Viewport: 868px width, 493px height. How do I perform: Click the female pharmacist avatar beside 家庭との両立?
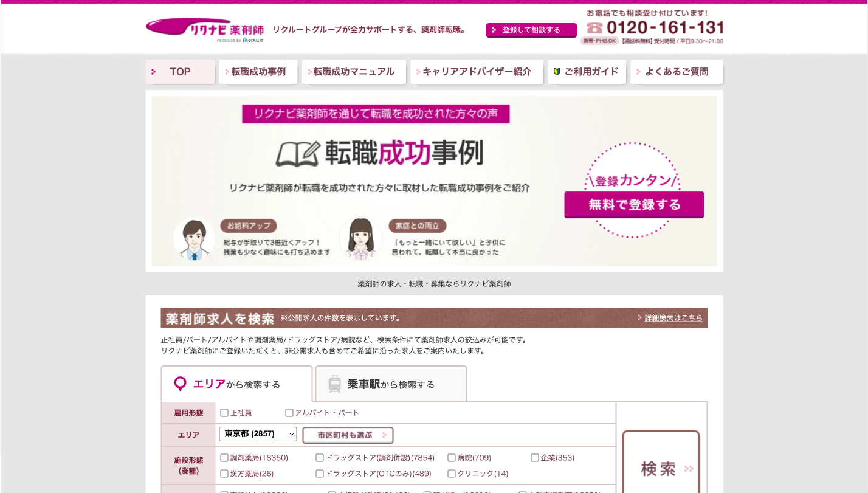tap(361, 240)
